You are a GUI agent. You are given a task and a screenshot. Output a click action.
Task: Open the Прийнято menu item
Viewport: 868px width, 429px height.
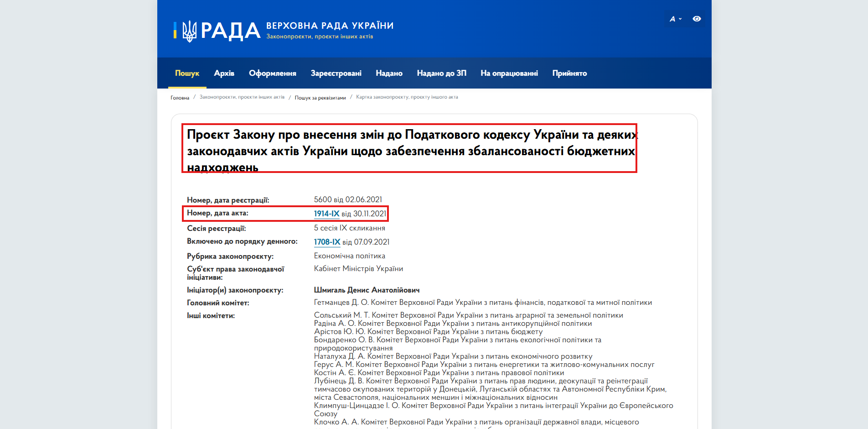click(x=569, y=73)
